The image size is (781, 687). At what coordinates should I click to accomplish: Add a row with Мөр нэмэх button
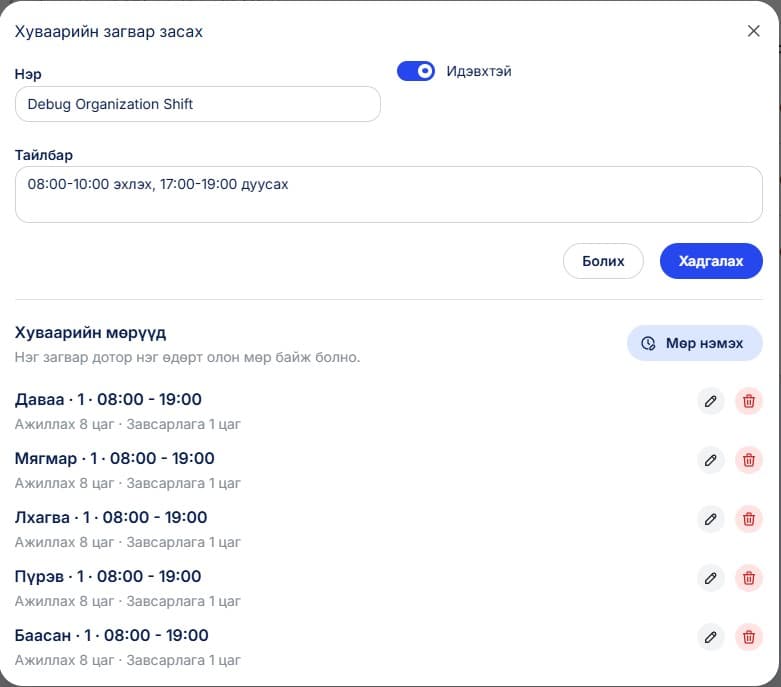(694, 343)
